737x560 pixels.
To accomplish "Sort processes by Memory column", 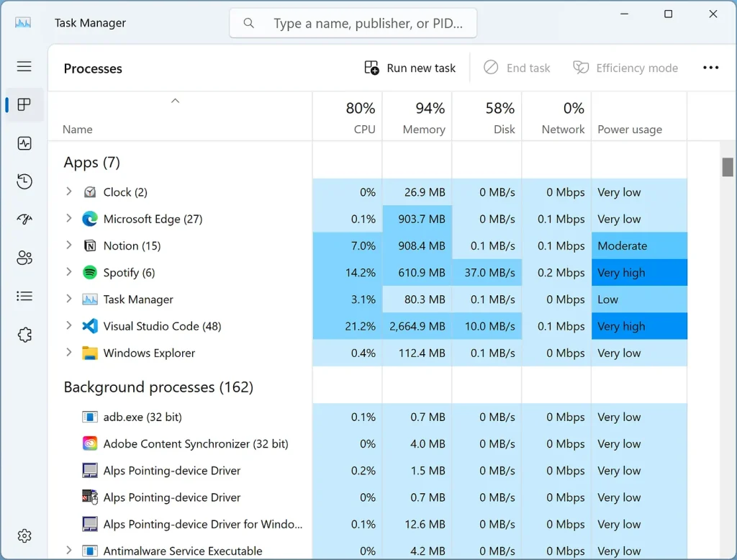I will click(x=417, y=117).
